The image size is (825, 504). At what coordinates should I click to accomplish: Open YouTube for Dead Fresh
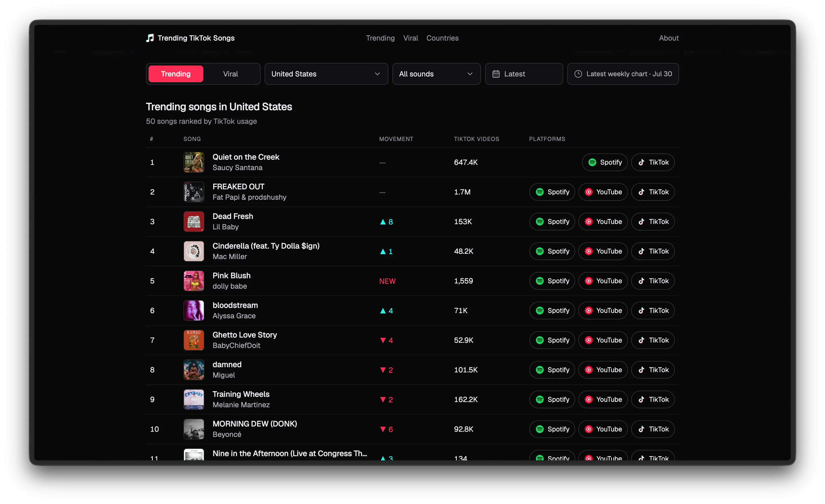coord(603,222)
